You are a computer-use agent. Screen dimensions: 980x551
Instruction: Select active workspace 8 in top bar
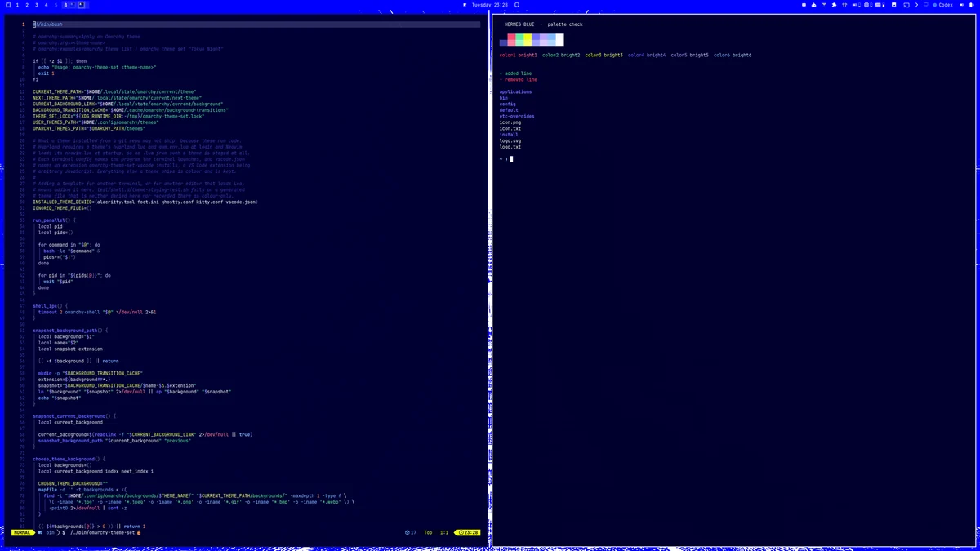(65, 5)
